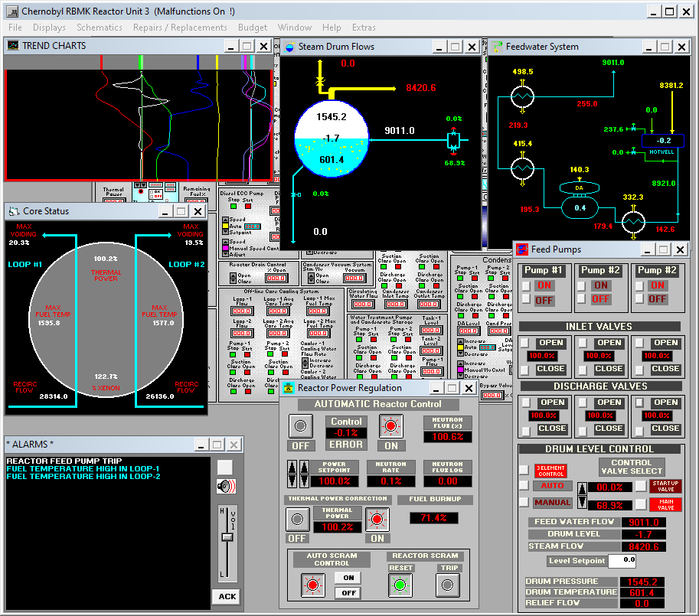Screen dimensions: 699x616
Task: Click the feedwater heater symbol labeled 332.3
Action: click(x=633, y=221)
